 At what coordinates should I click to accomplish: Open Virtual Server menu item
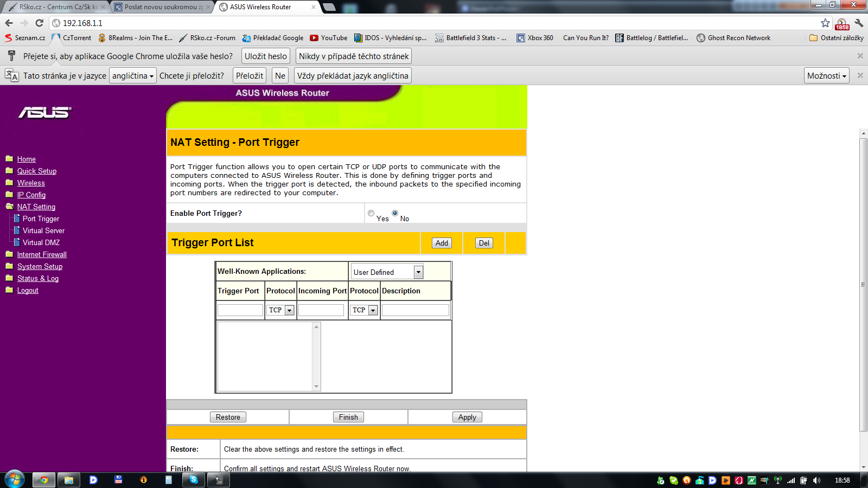(43, 230)
